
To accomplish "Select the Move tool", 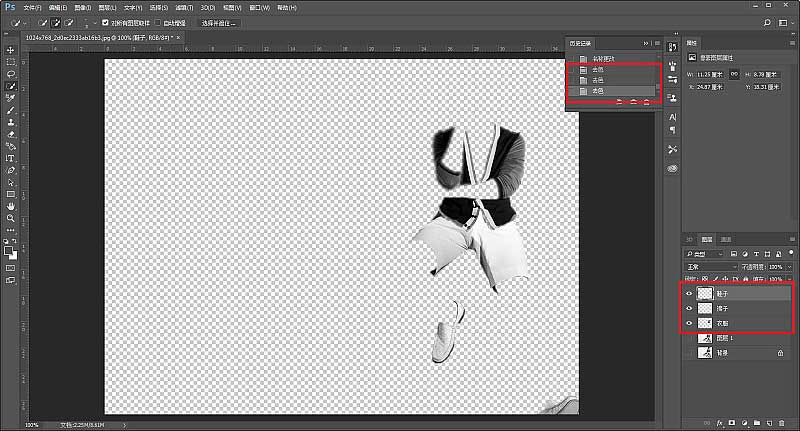I will (11, 50).
